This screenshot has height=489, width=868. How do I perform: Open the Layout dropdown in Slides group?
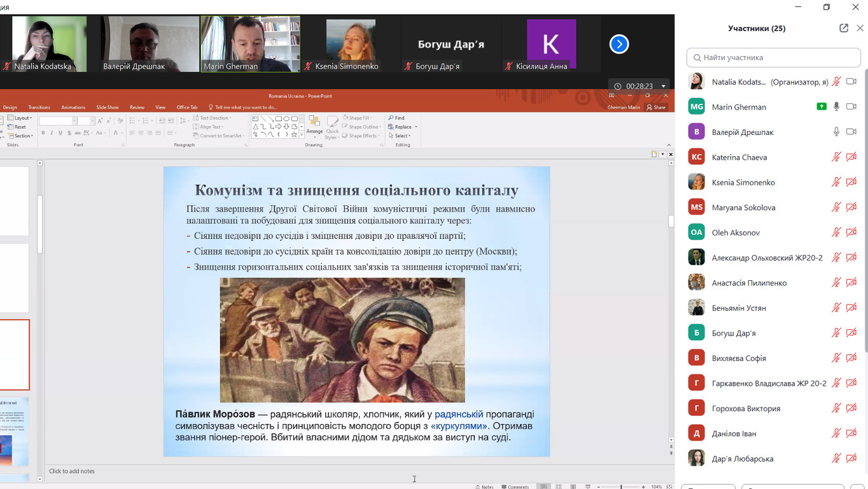coord(20,118)
